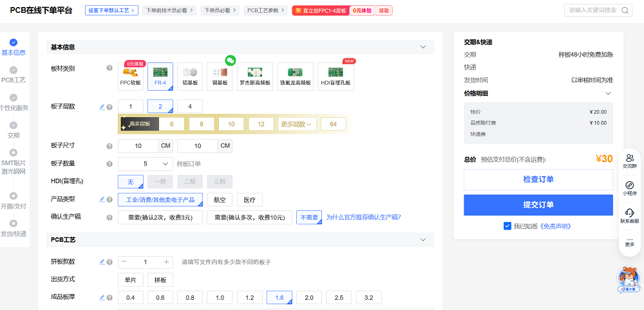
Task: Click edit pencil icon beside 板子层数
Action: pyautogui.click(x=102, y=107)
